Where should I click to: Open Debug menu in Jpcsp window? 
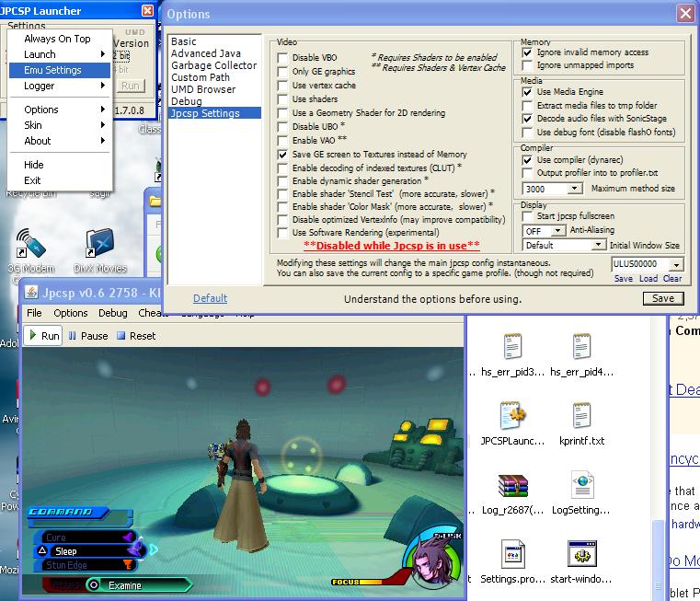click(x=113, y=313)
